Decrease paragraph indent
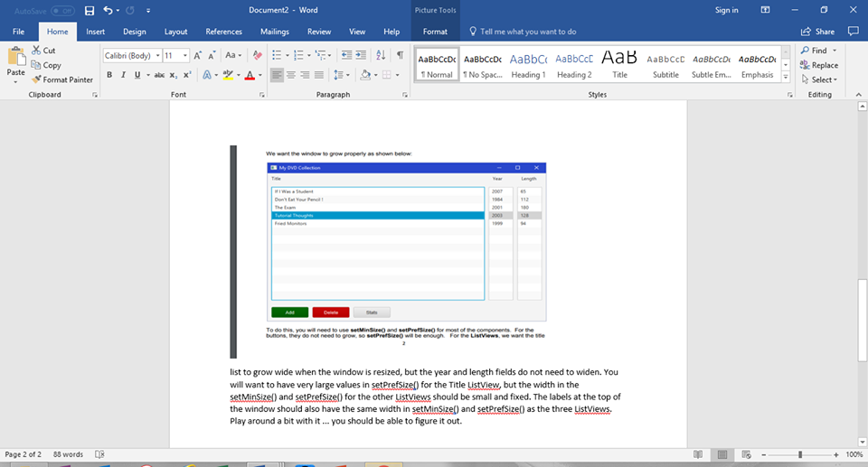 [346, 55]
